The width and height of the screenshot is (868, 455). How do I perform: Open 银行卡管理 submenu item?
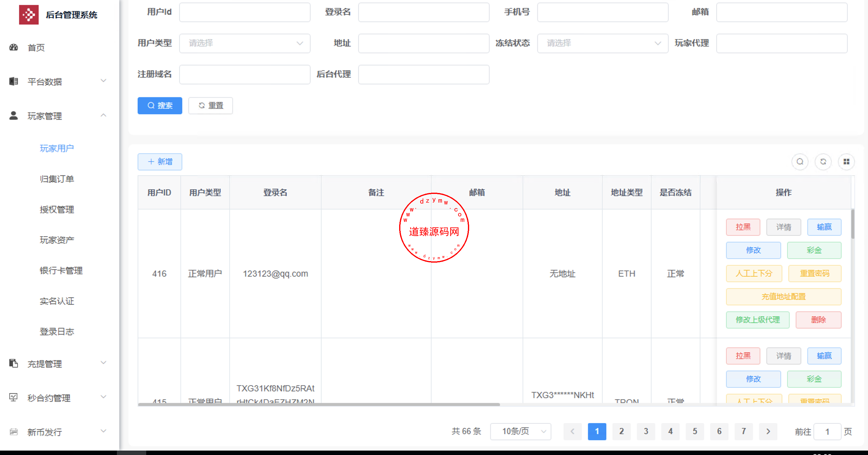point(61,271)
